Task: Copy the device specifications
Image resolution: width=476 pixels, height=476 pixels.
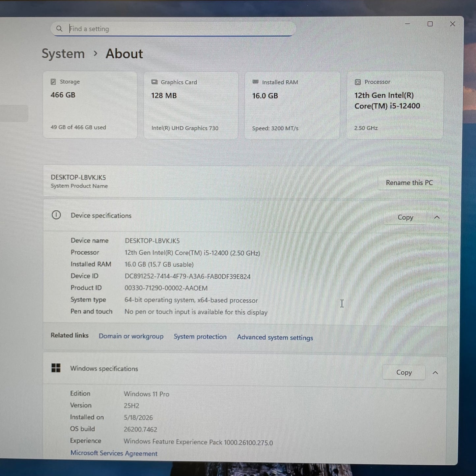Action: tap(405, 217)
